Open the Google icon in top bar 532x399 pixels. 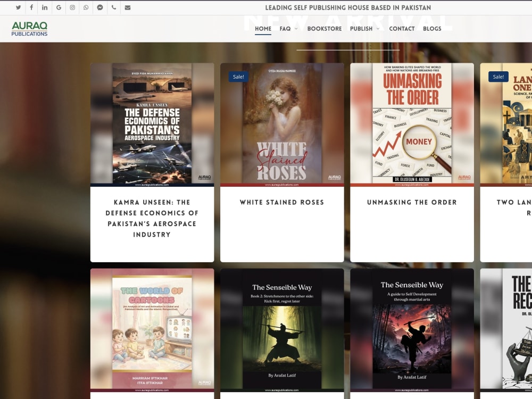(59, 7)
